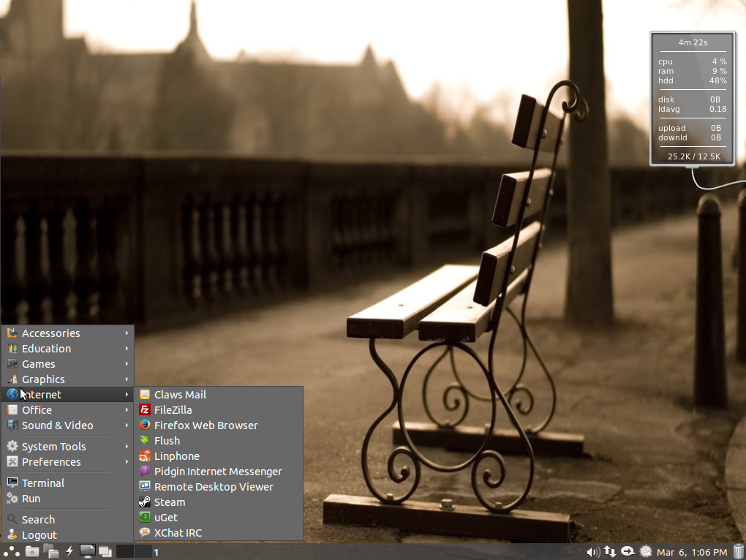The width and height of the screenshot is (746, 560).
Task: Launch Claws Mail
Action: [x=180, y=395]
